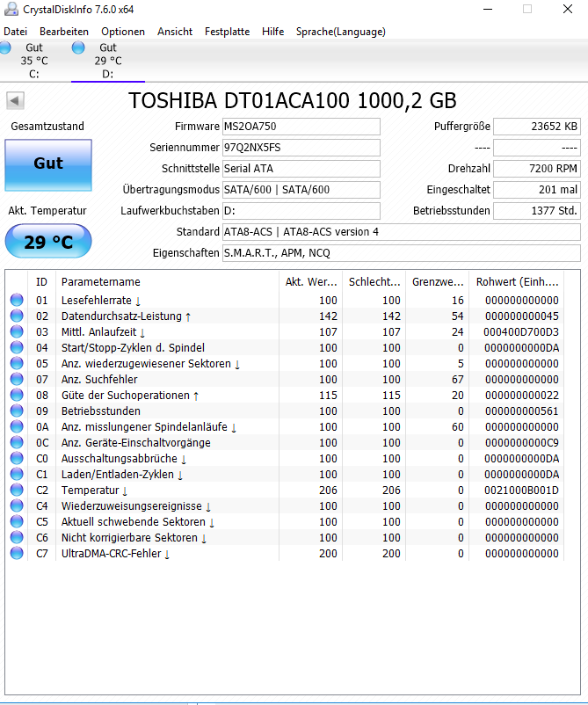Click the Eigenschaften field S.M.A.R.T., APM, NCQ
The height and width of the screenshot is (705, 588).
(x=402, y=253)
